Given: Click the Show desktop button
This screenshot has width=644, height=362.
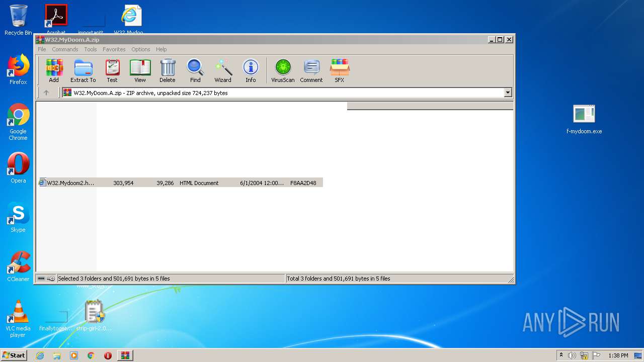Looking at the screenshot, I should click(x=639, y=355).
